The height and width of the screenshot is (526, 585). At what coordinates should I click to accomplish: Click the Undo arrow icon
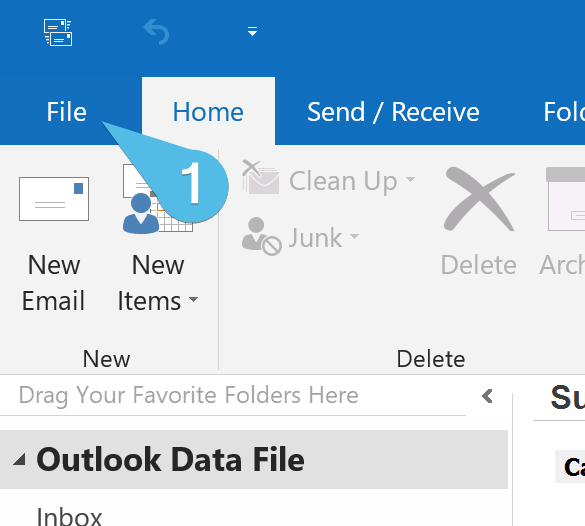156,32
